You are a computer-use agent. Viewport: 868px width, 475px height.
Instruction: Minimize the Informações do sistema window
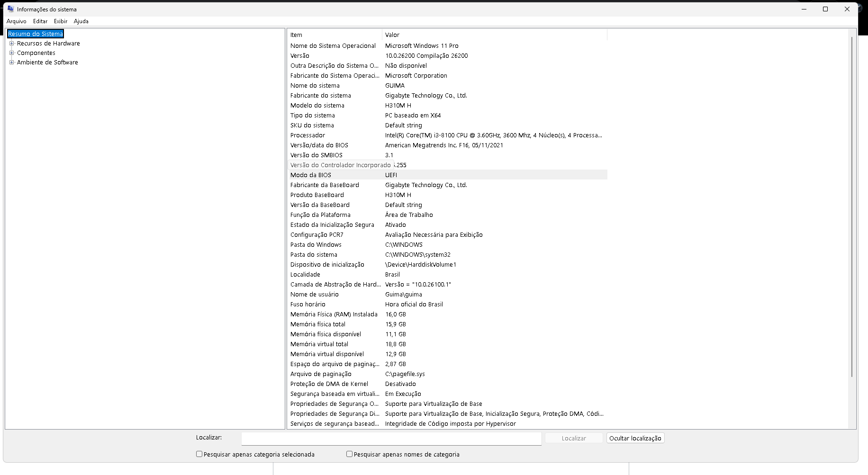pyautogui.click(x=804, y=9)
